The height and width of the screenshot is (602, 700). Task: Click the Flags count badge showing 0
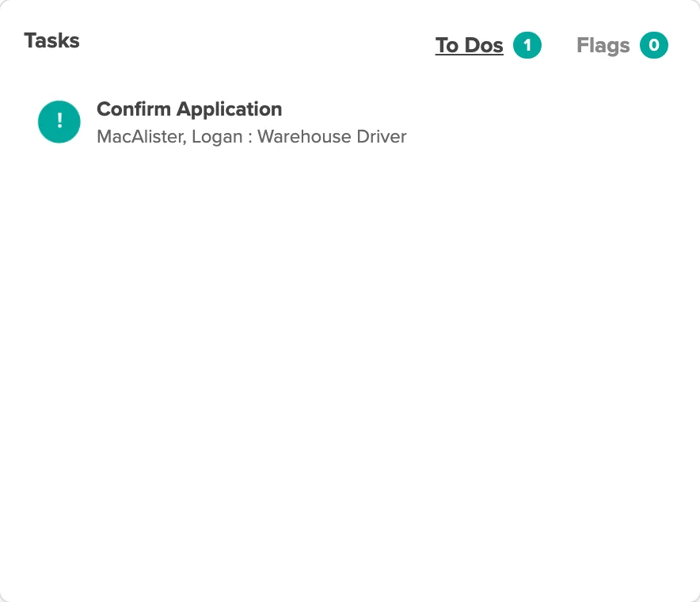point(654,45)
